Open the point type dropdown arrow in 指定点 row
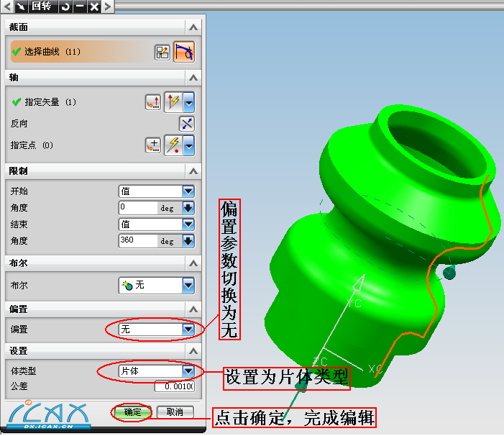 (x=189, y=145)
